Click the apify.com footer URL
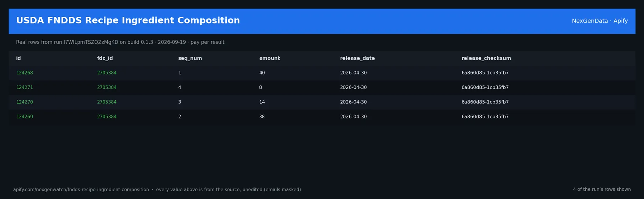The width and height of the screenshot is (644, 199). (81, 190)
